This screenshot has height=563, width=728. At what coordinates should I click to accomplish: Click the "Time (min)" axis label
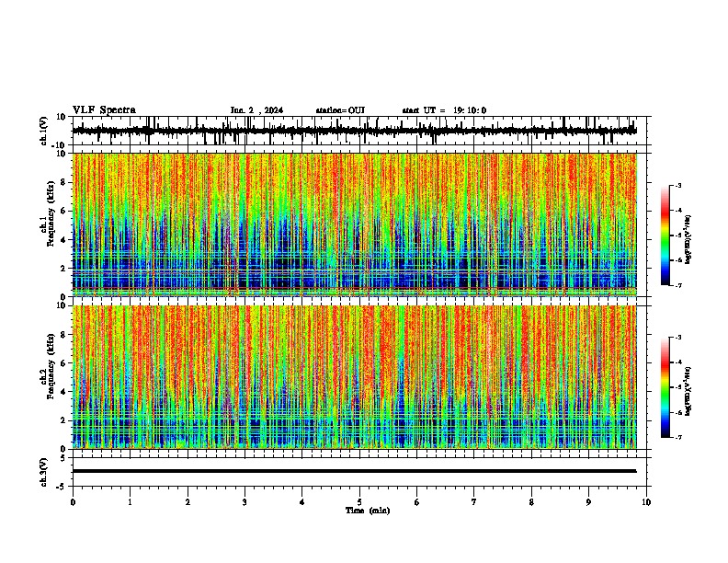pyautogui.click(x=368, y=511)
